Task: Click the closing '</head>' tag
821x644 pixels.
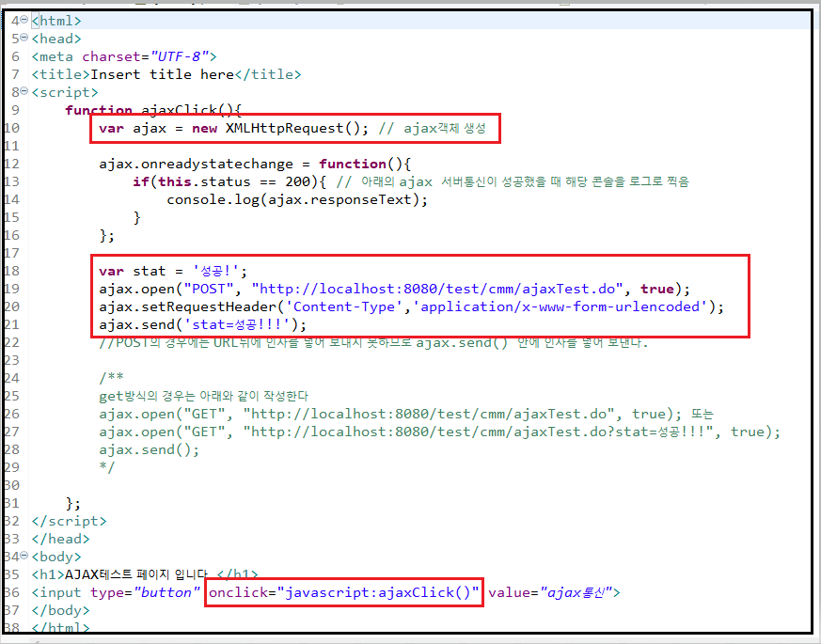Action: click(61, 540)
